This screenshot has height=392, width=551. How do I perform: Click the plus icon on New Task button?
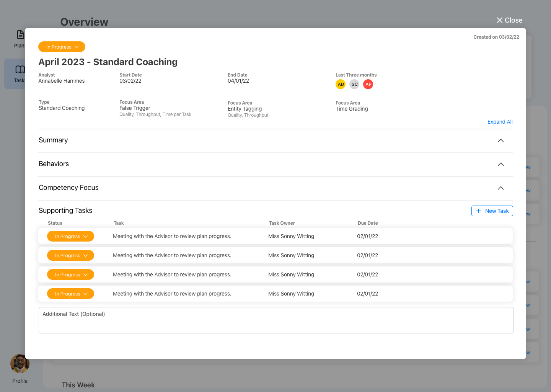[x=479, y=211]
